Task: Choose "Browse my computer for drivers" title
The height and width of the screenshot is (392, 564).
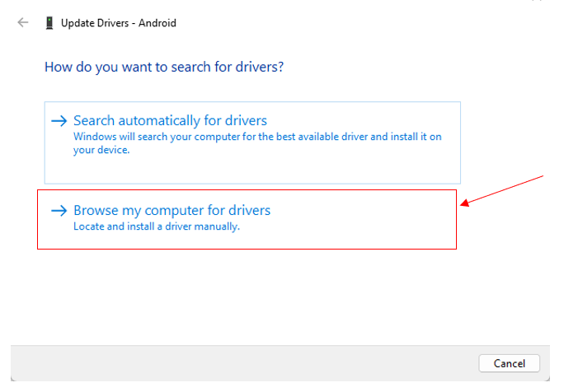Action: tap(172, 211)
